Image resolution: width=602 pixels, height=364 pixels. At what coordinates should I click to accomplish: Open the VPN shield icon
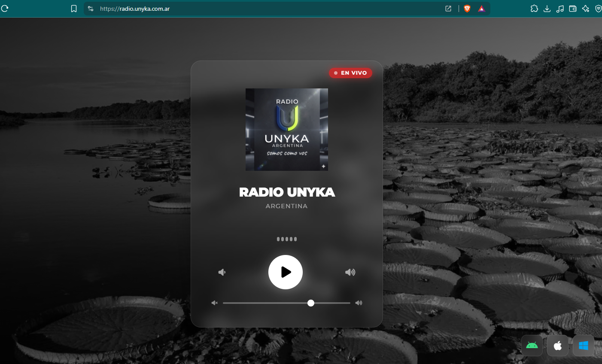598,9
